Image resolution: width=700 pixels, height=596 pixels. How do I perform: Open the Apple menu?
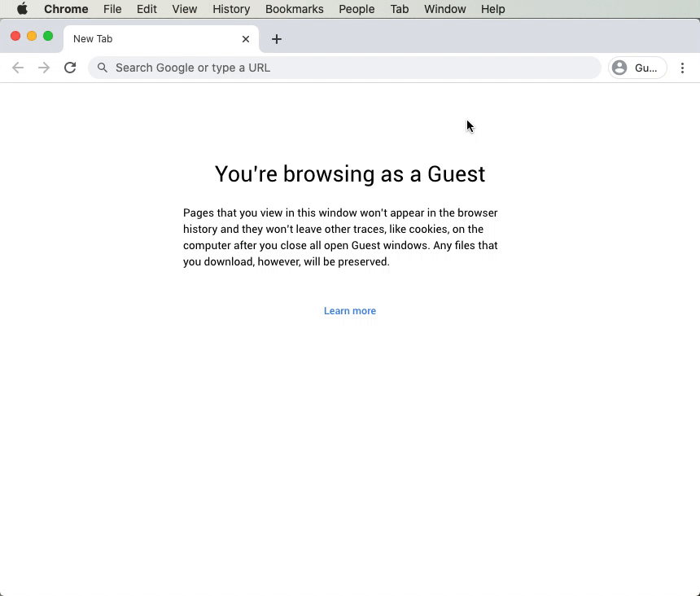tap(22, 9)
